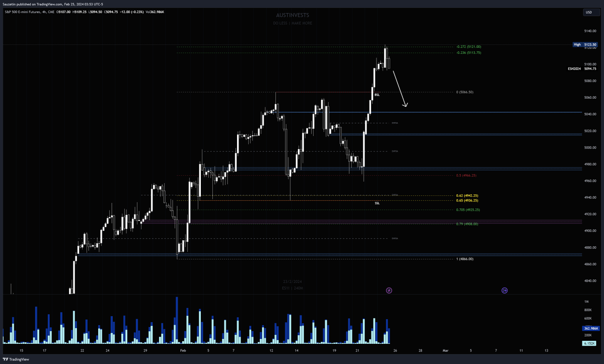Click the Sauzetin published on TradingView.com caption
The image size is (604, 364).
(53, 4)
